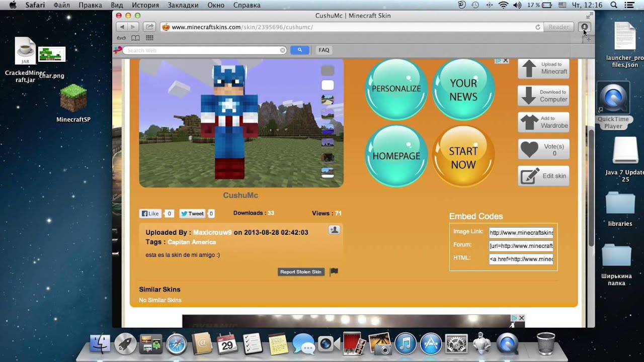Vote for the skin with the heart button
Screen dimensions: 644x362
(x=543, y=149)
